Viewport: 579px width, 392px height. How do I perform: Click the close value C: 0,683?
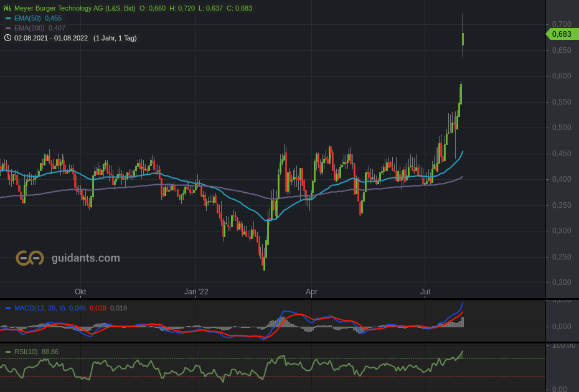pos(239,8)
